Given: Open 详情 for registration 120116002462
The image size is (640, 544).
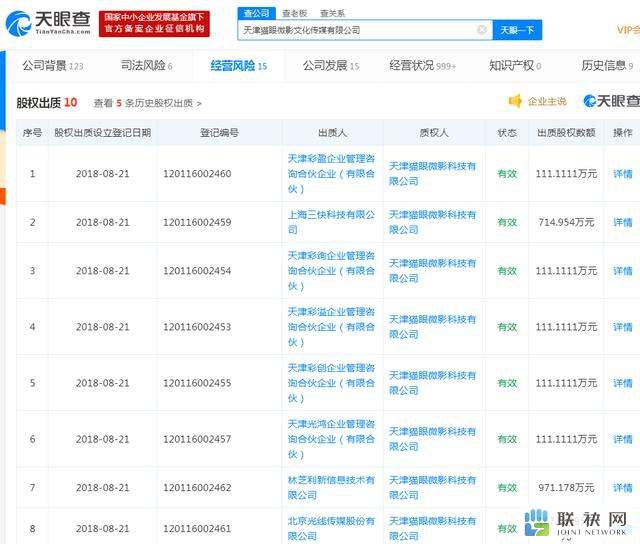Looking at the screenshot, I should point(622,488).
